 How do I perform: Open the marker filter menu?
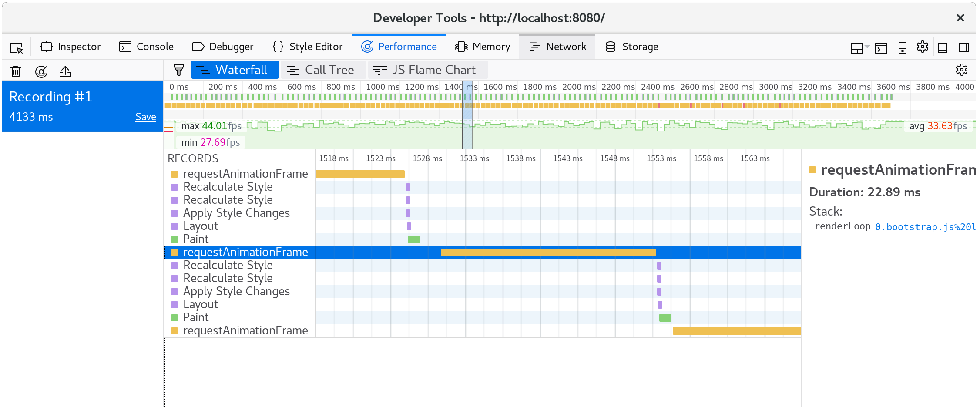tap(178, 69)
